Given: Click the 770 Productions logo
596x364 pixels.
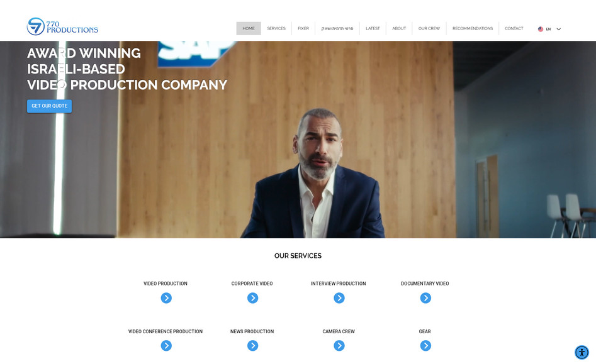Looking at the screenshot, I should (62, 26).
